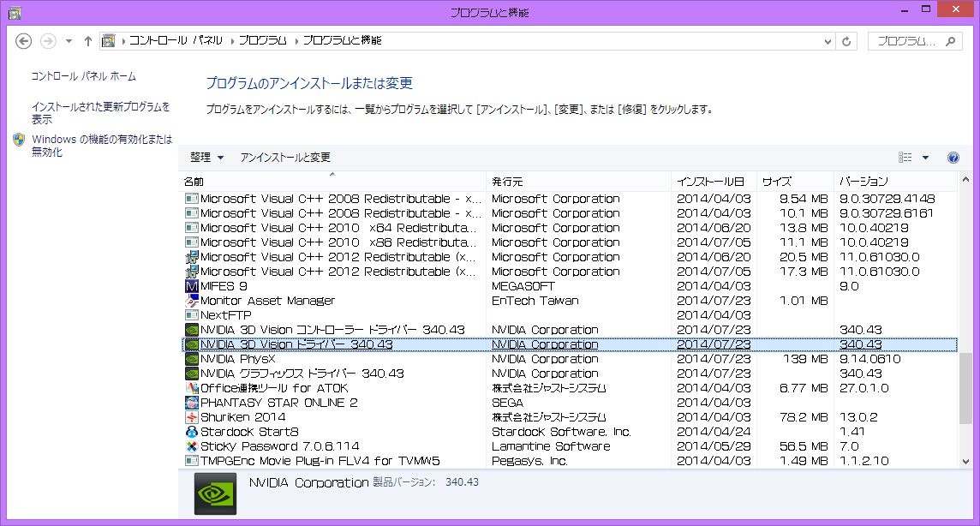Select NVIDIA グラフィックス ドライバー icon
Screen dimensions: 980x526
point(192,374)
